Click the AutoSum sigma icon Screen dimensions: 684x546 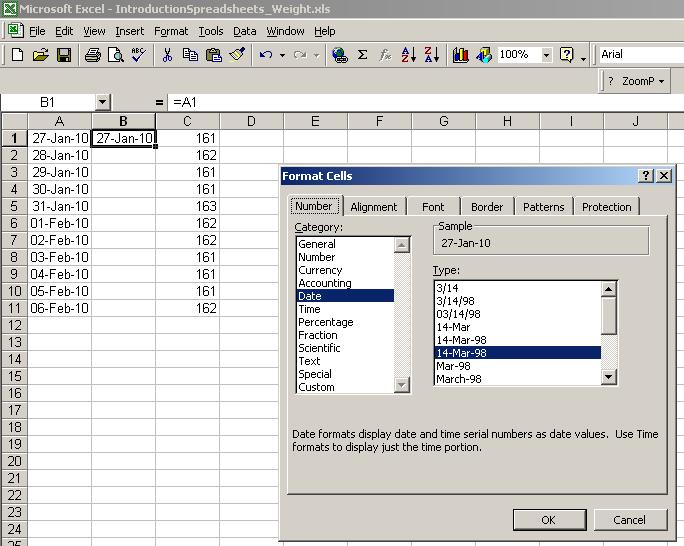362,55
